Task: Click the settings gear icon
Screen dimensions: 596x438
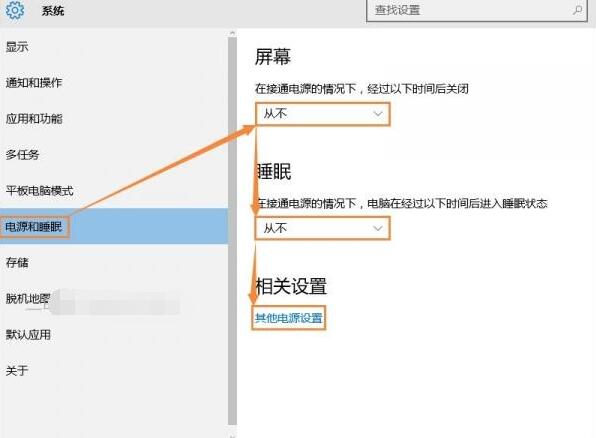Action: click(14, 10)
